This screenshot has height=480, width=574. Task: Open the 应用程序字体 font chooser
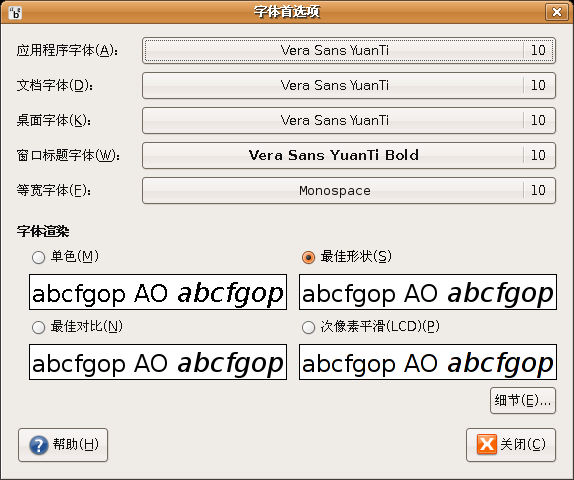pyautogui.click(x=349, y=50)
